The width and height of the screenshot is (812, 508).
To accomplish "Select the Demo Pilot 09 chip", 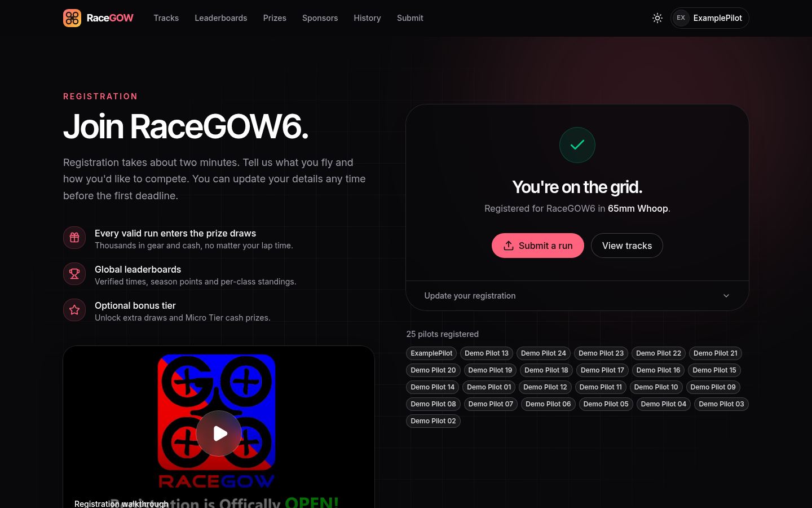I will point(713,387).
